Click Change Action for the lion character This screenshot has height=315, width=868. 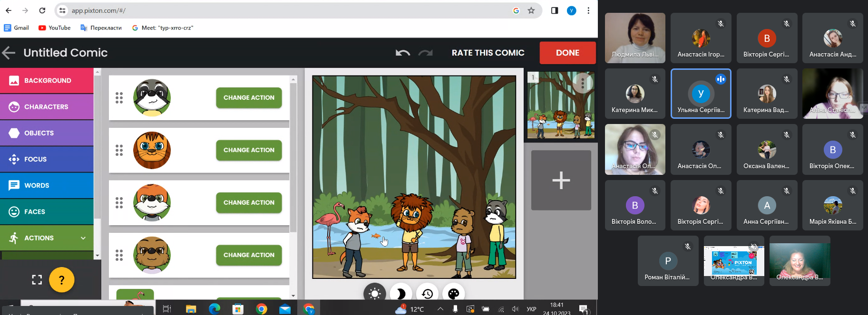coord(249,150)
